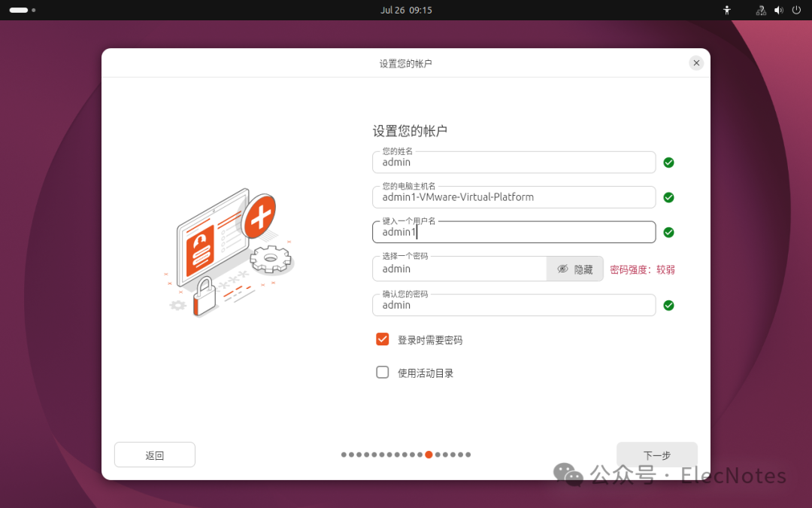Viewport: 812px width, 508px height.
Task: Click the highlighted orange progress step dot
Action: pos(429,455)
